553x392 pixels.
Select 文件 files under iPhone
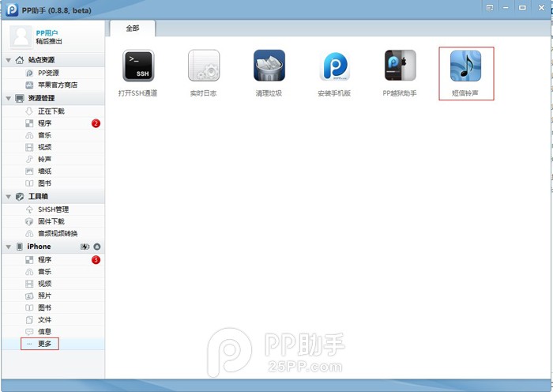pos(53,319)
